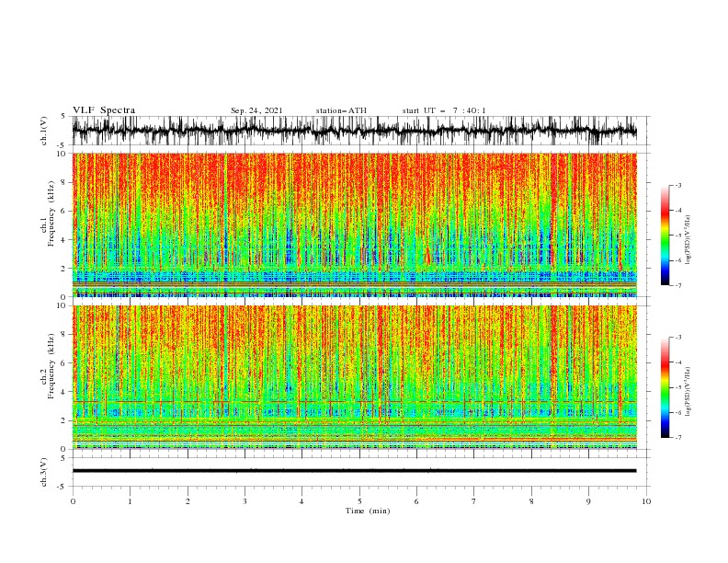Screen dimensions: 728x563
Task: Select the ch.2 "Frequency (kHz)" axis label
Action: (x=51, y=366)
